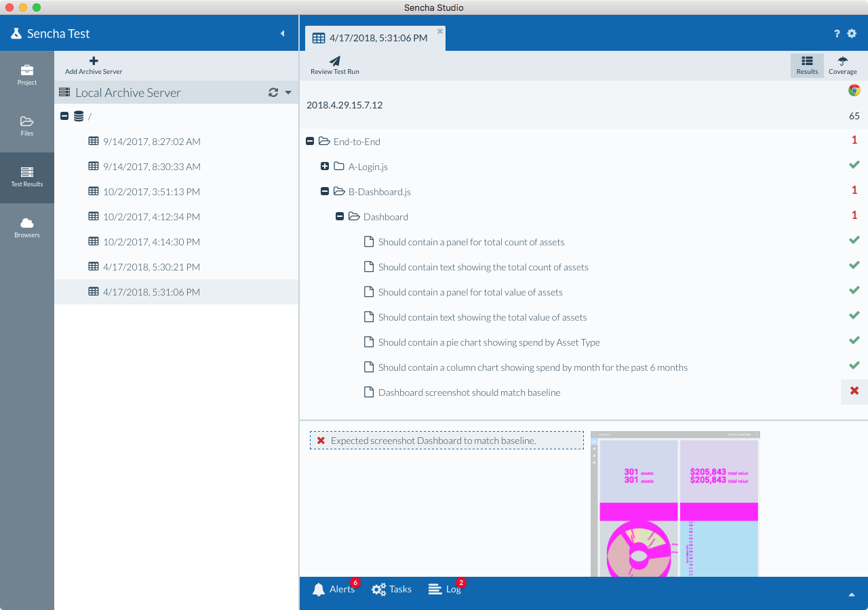
Task: Open the help question mark icon
Action: tap(837, 33)
